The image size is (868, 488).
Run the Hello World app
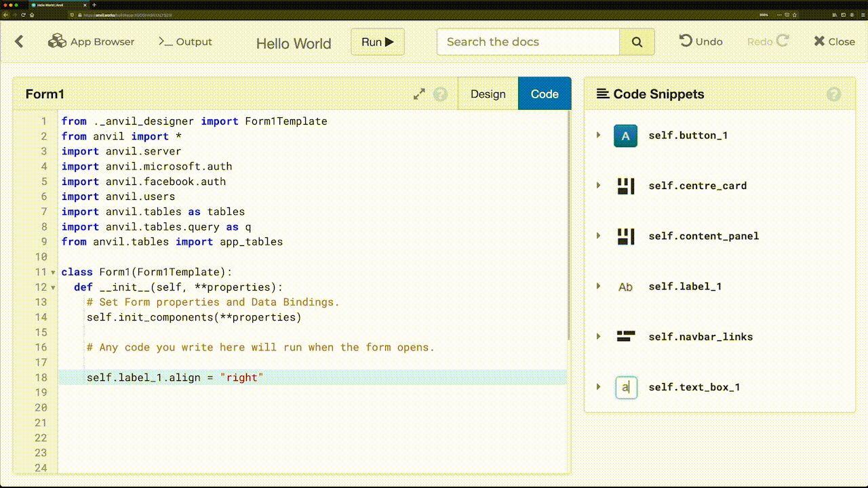[377, 41]
